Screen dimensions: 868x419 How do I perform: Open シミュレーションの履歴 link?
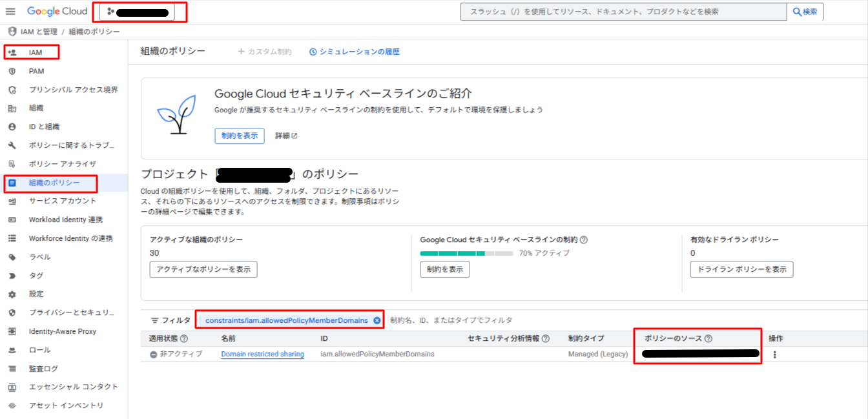(355, 52)
